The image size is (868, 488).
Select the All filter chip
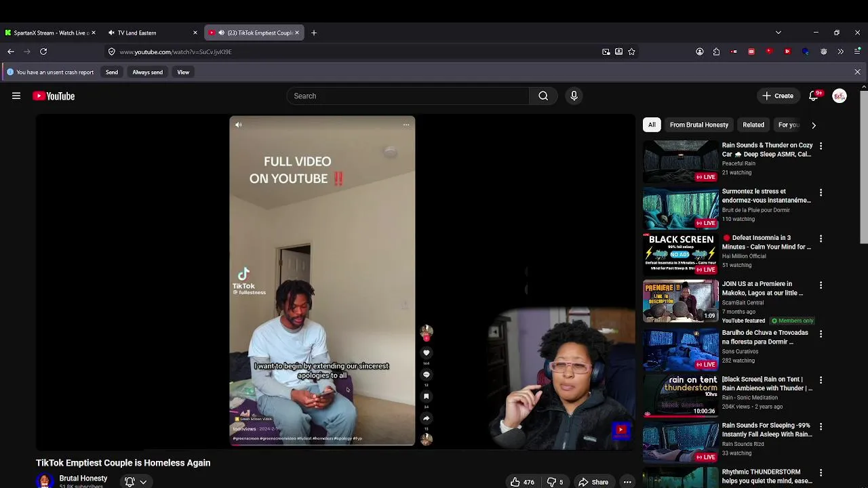[x=652, y=125]
